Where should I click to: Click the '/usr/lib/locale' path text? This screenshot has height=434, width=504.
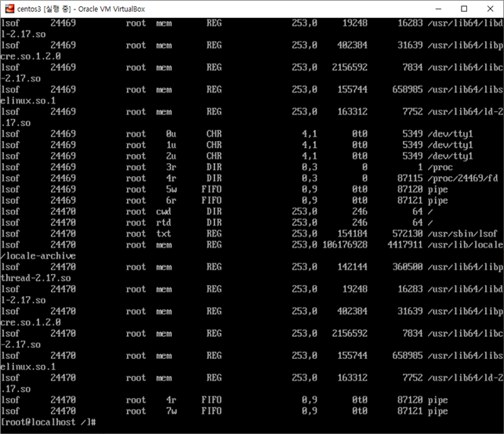click(465, 244)
